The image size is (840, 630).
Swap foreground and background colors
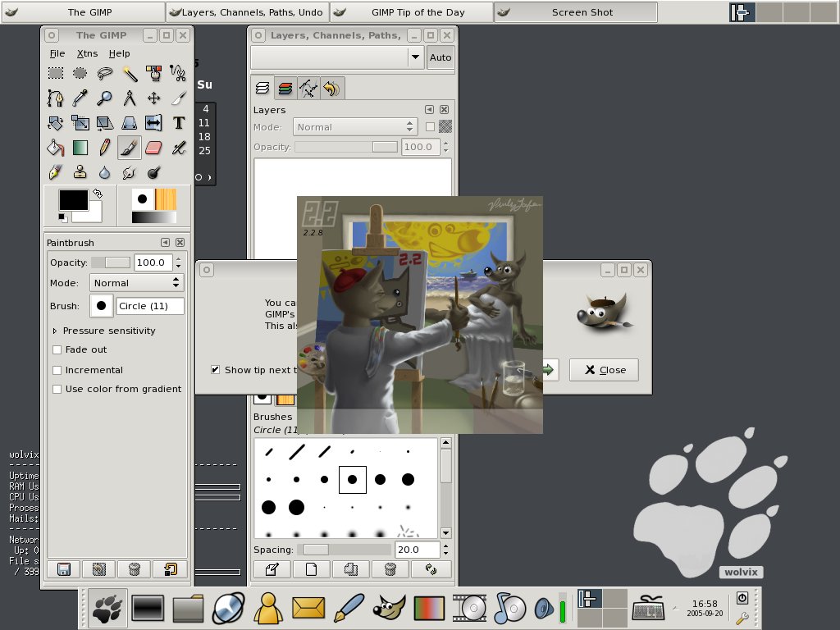[98, 193]
